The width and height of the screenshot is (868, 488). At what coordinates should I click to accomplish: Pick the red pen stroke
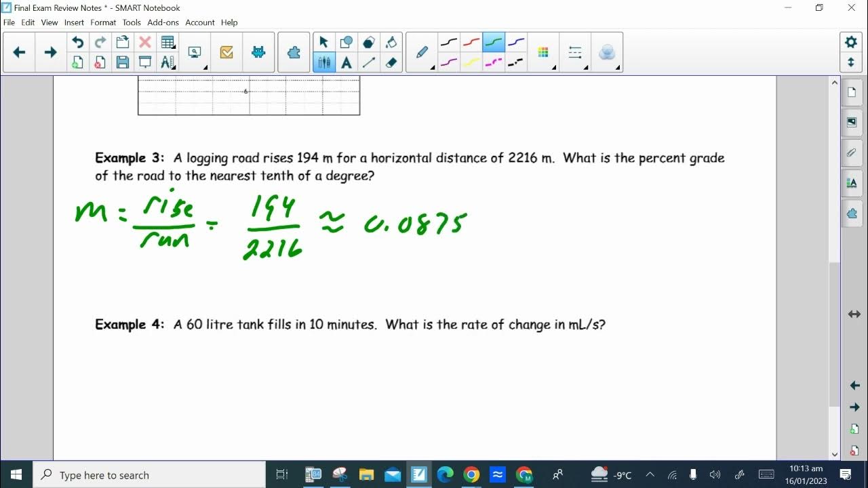(471, 43)
